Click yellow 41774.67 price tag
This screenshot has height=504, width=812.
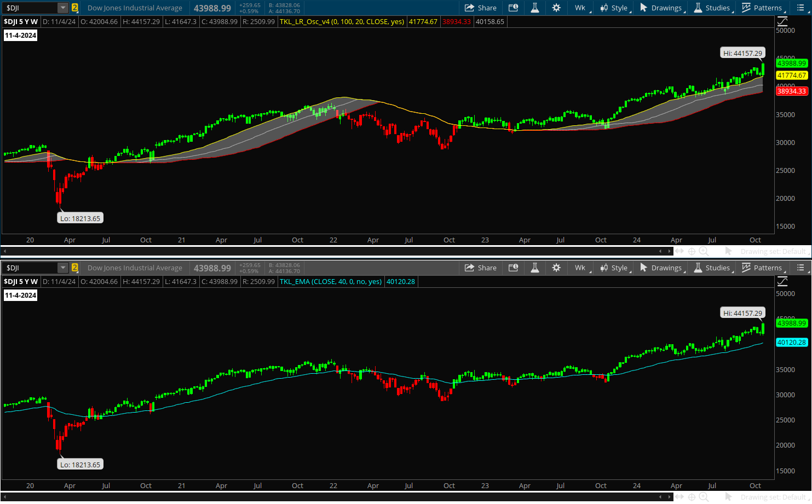click(x=792, y=75)
